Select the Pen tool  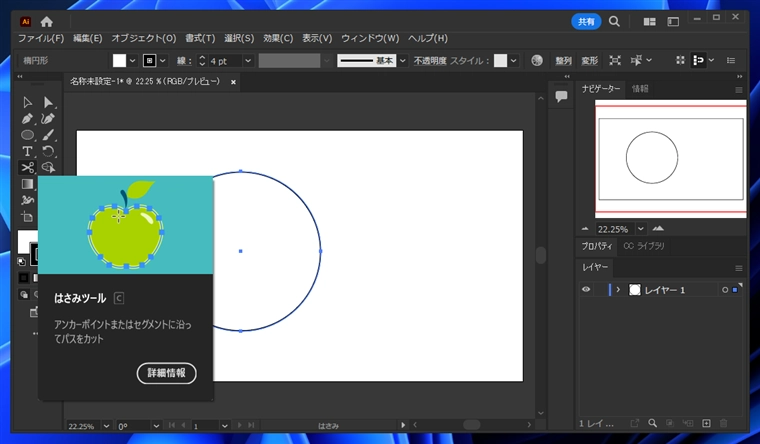(x=27, y=118)
